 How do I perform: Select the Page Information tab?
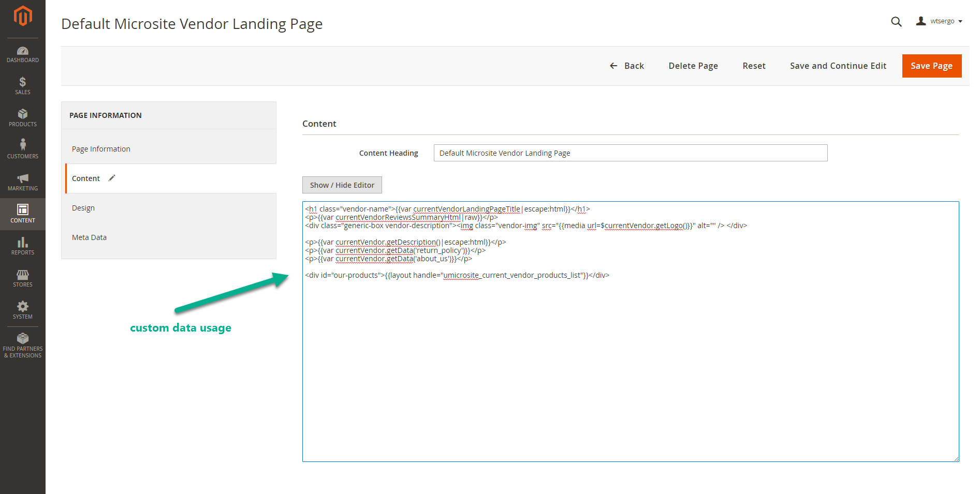tap(169, 149)
